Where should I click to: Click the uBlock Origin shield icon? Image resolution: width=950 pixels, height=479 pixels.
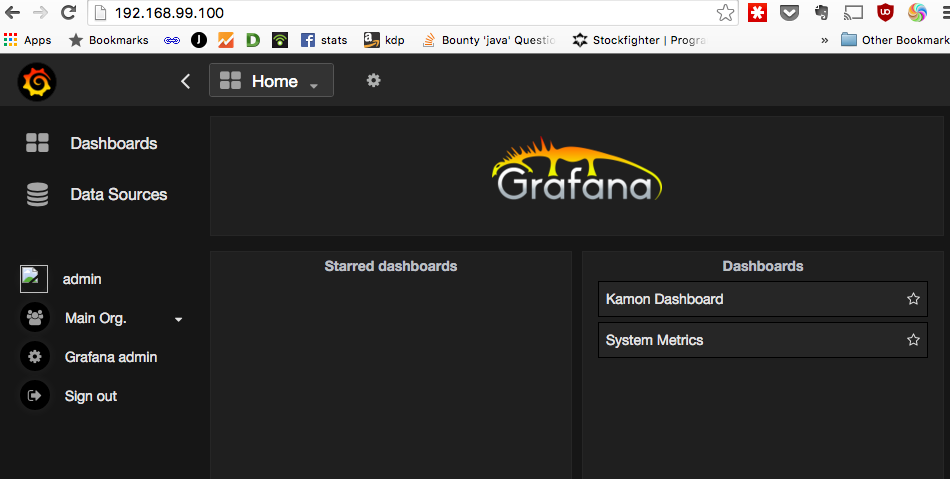coord(885,13)
